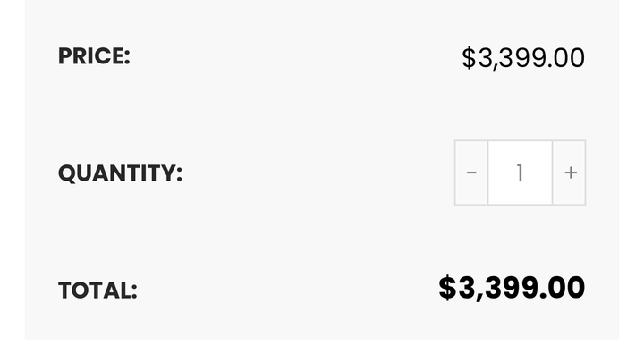Add one more item using plus stepper

[570, 173]
